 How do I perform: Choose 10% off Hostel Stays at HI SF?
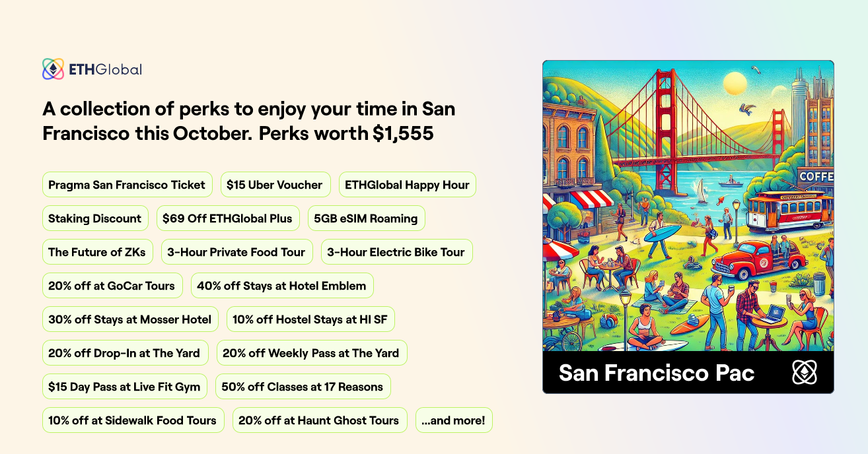coord(310,319)
